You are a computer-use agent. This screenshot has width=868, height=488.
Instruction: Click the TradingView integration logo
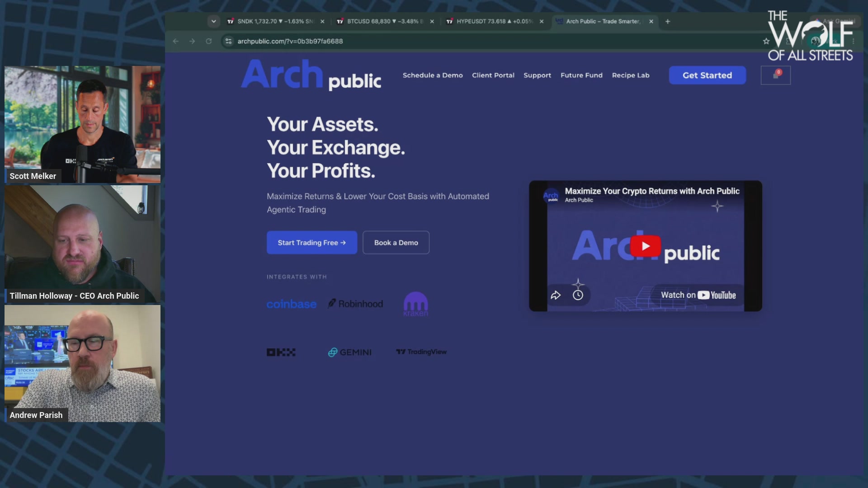[421, 352]
